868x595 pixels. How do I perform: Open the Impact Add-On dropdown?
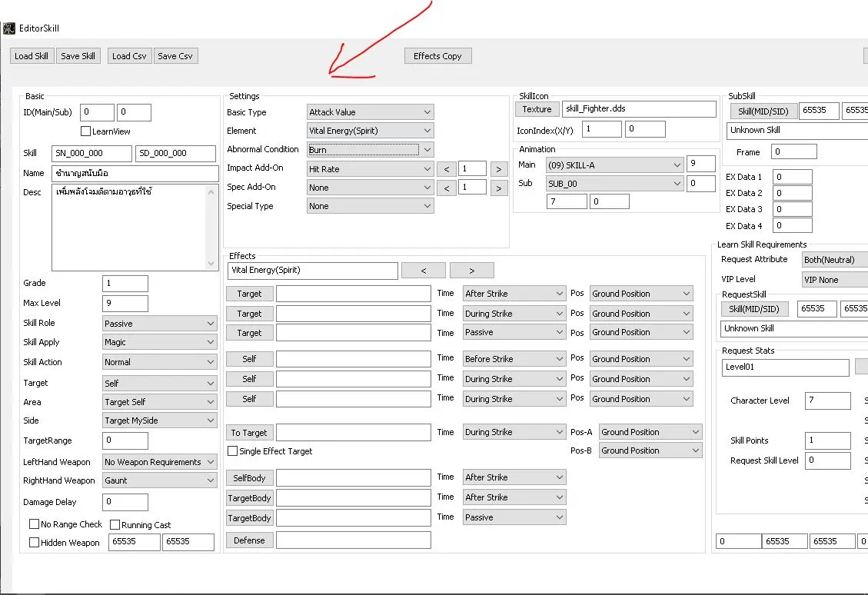(371, 169)
